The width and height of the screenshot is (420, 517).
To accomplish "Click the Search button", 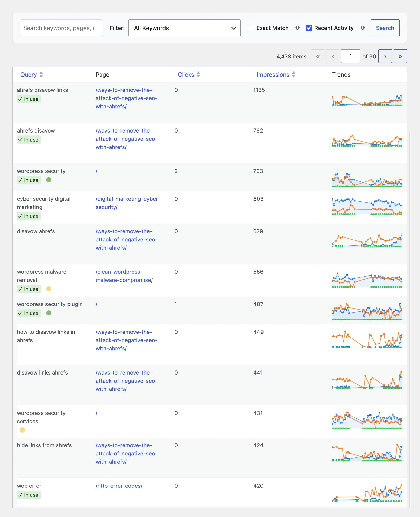I will [x=385, y=28].
